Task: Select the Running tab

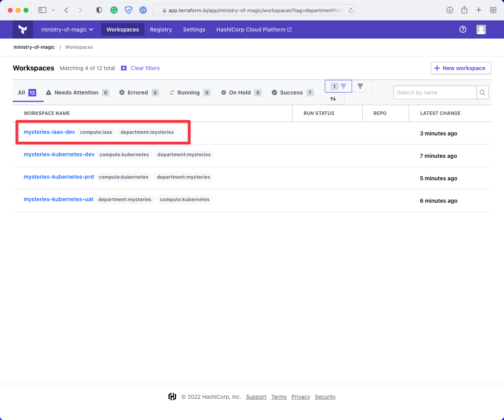Action: click(190, 93)
